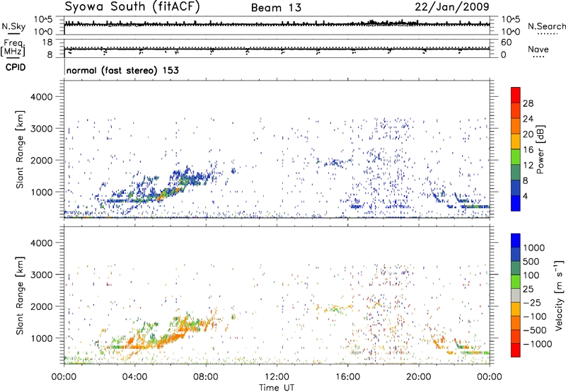Click the 'CPID' row label

pos(16,67)
